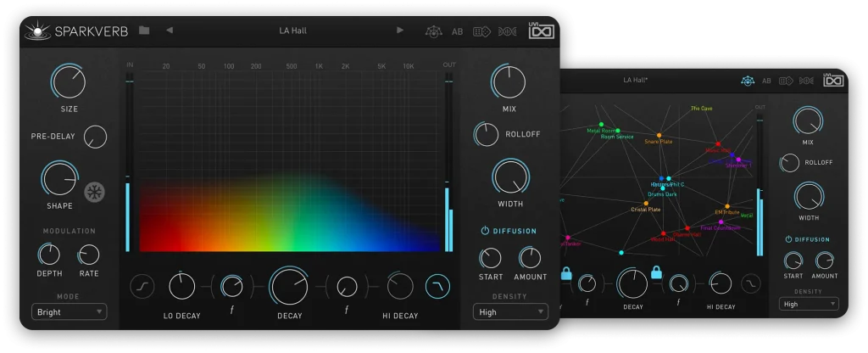This screenshot has width=868, height=353.
Task: Go to the previous preset arrow
Action: 169,31
